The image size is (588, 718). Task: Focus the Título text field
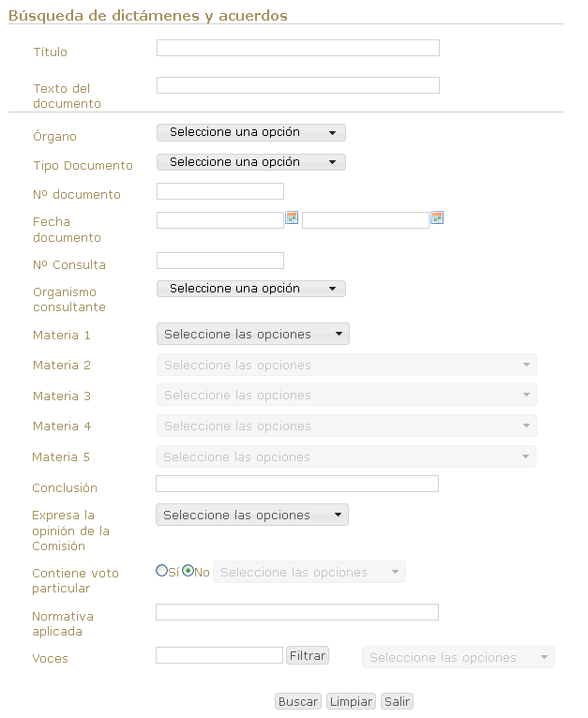(x=298, y=48)
